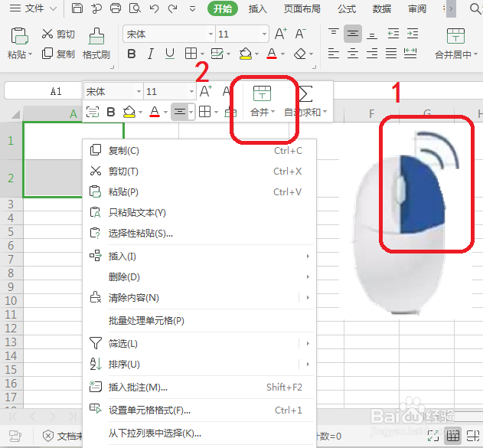Expand mini toolbar 合并 dropdown arrow
The image size is (483, 448).
click(273, 112)
